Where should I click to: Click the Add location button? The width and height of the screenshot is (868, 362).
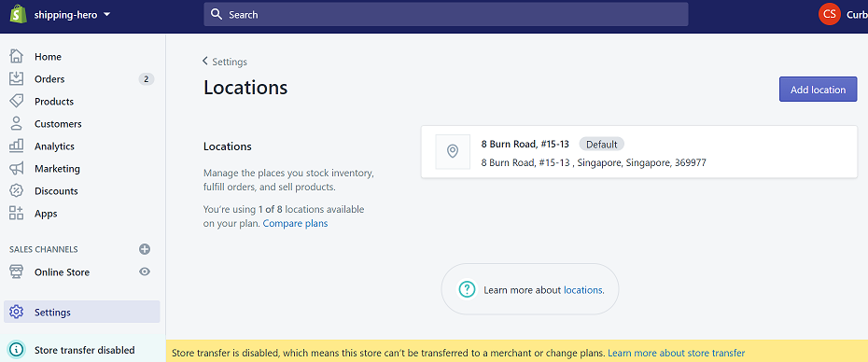coord(818,90)
